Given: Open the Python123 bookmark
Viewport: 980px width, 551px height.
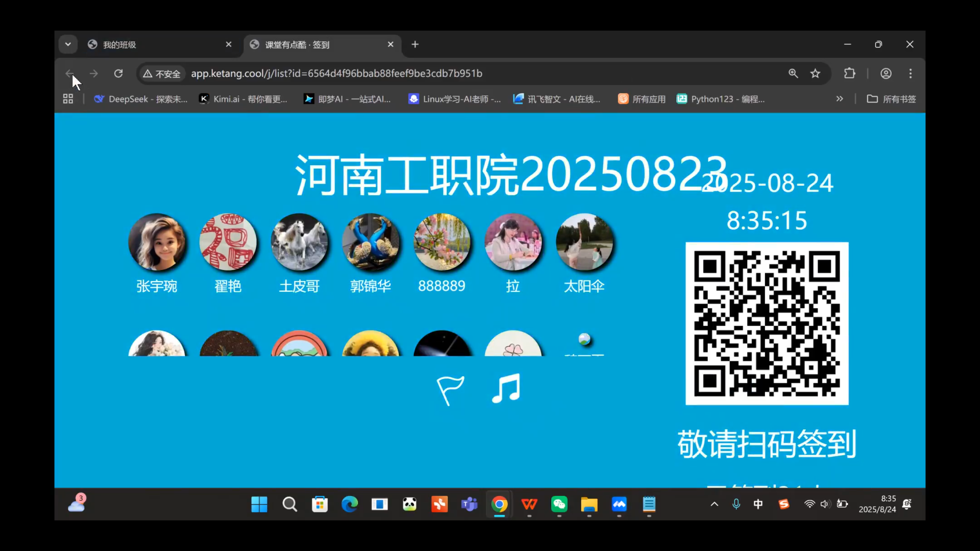Looking at the screenshot, I should pyautogui.click(x=720, y=99).
